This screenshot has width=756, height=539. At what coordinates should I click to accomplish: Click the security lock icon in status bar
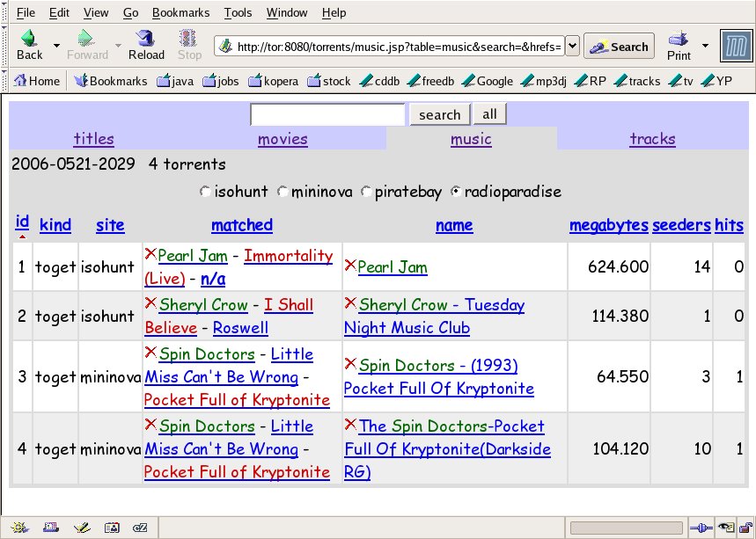pyautogui.click(x=747, y=528)
